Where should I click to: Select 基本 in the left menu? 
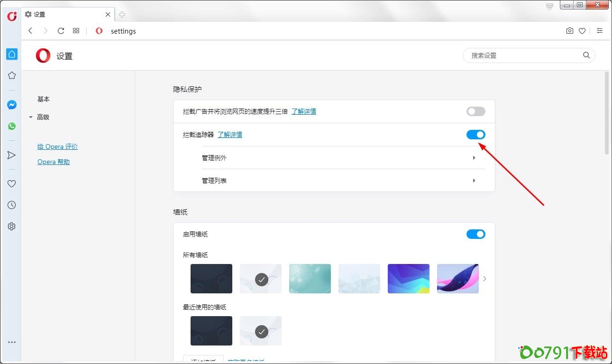(x=44, y=99)
